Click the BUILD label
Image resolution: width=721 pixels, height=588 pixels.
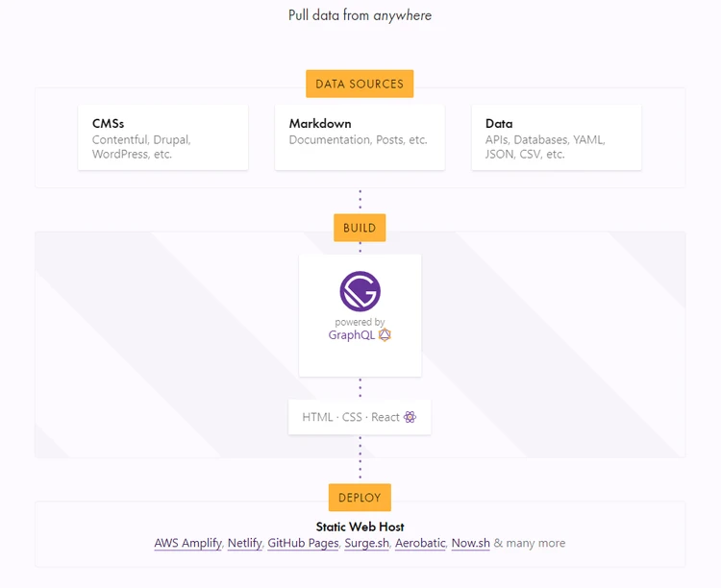click(360, 228)
